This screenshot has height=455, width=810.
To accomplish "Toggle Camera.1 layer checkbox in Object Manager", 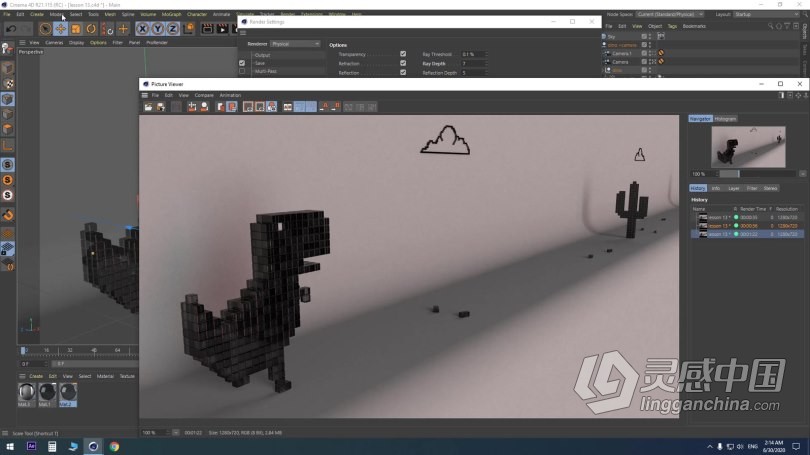I will click(x=644, y=53).
